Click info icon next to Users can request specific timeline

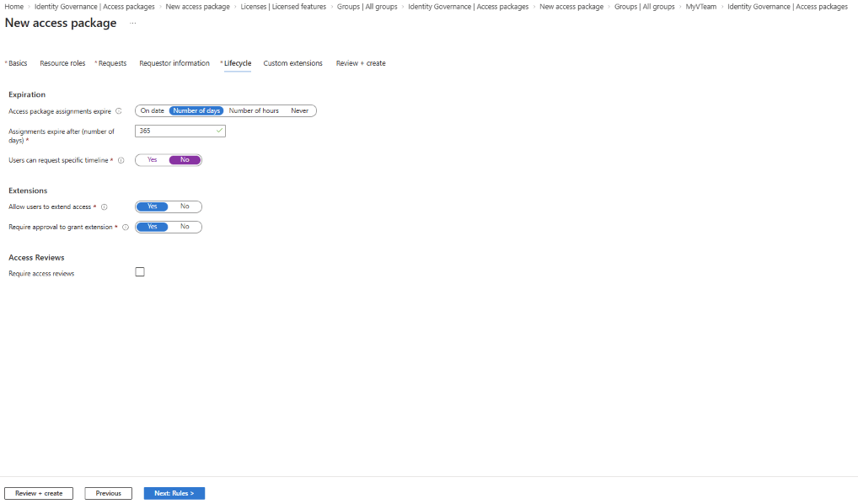[x=121, y=160]
